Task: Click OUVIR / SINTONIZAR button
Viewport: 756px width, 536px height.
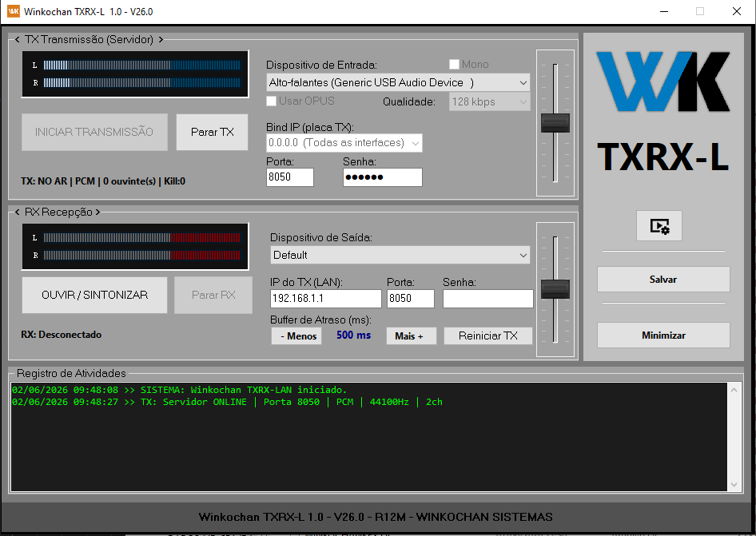Action: 94,295
